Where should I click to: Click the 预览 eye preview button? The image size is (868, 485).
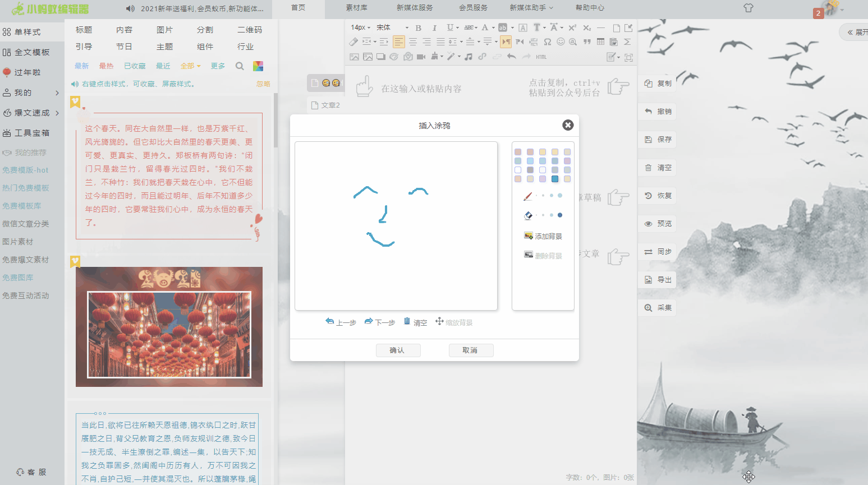658,224
